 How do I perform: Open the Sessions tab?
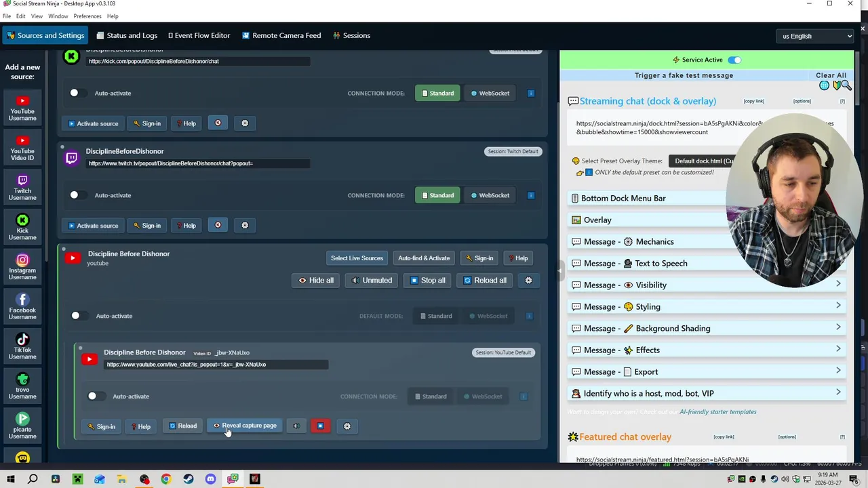point(351,36)
